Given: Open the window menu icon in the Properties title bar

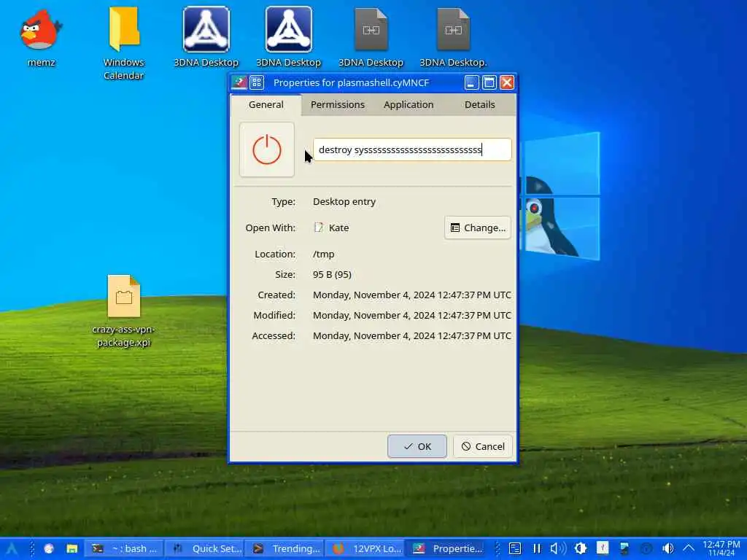Looking at the screenshot, I should coord(239,82).
